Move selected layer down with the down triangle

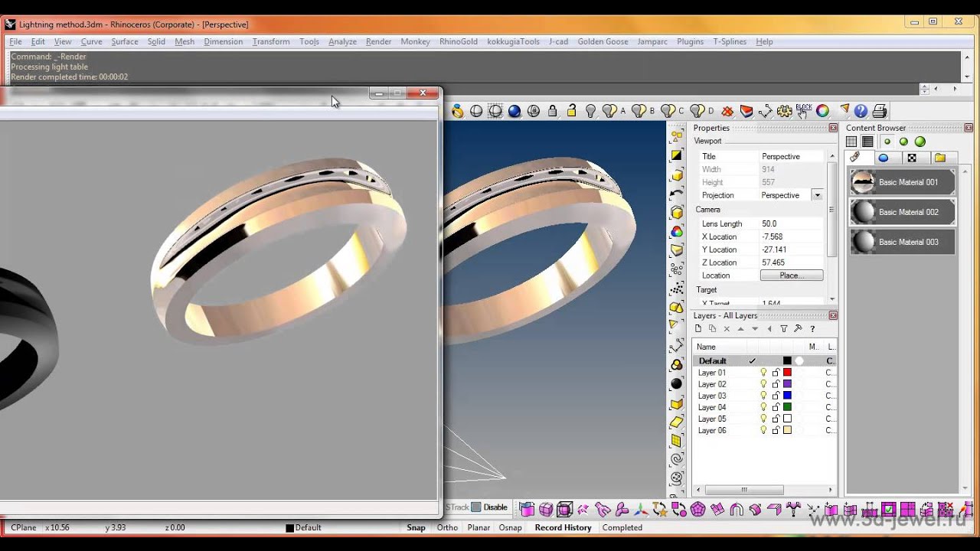point(755,329)
